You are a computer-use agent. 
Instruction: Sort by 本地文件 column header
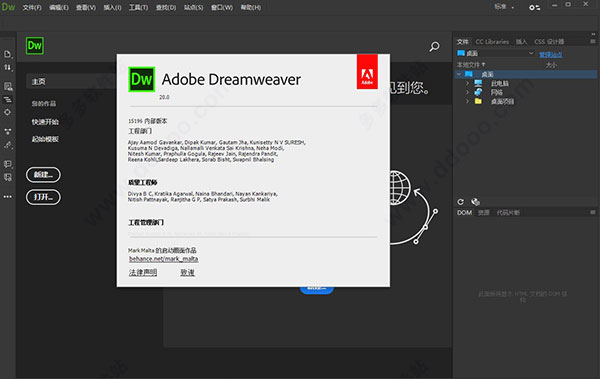[x=471, y=65]
